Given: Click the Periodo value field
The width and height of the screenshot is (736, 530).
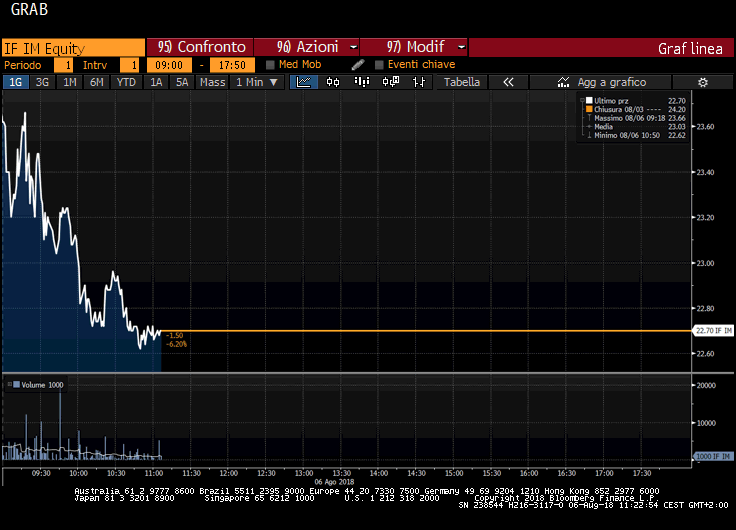Looking at the screenshot, I should (x=63, y=65).
